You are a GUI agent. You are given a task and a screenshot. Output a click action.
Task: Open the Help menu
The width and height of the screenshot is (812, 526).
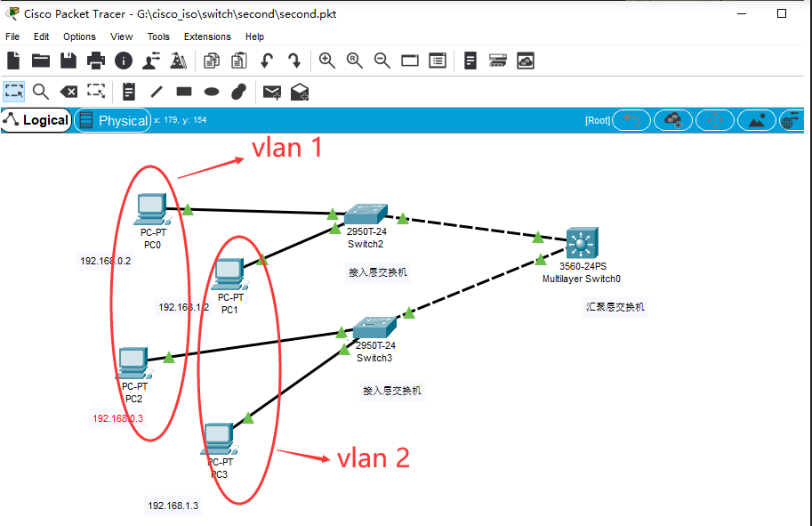254,36
